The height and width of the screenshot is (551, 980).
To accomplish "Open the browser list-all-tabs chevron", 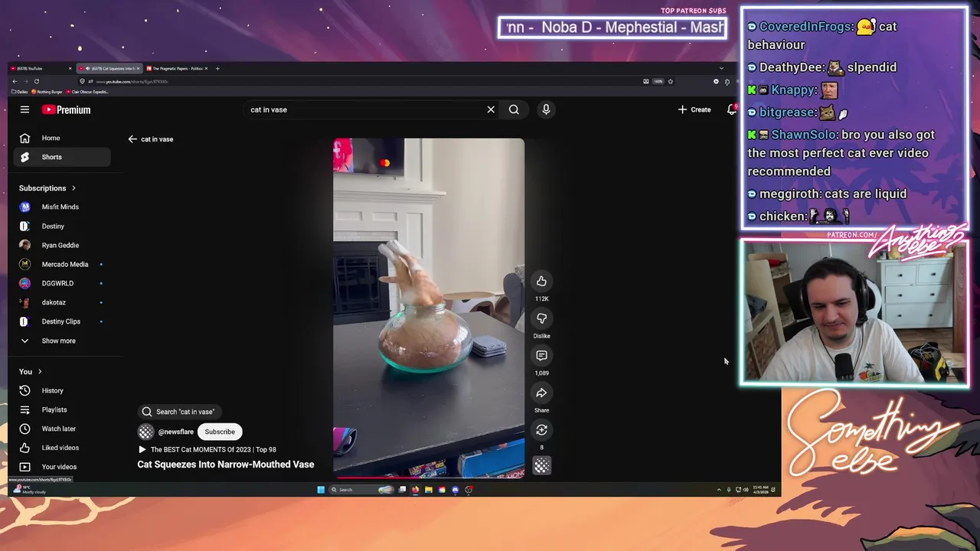I will [x=721, y=68].
